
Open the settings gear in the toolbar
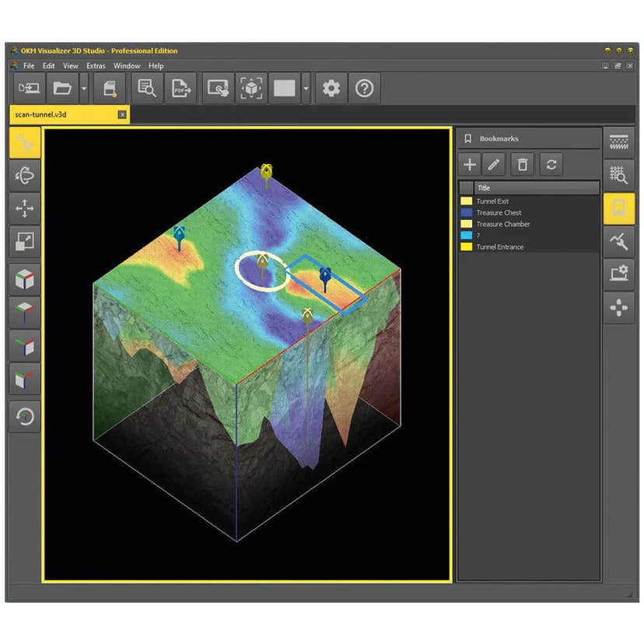tap(330, 88)
